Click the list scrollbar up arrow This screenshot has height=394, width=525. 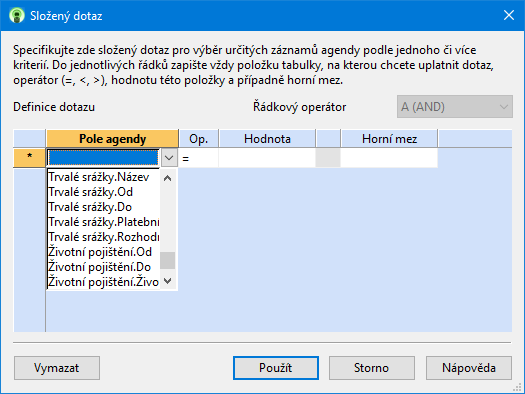168,178
